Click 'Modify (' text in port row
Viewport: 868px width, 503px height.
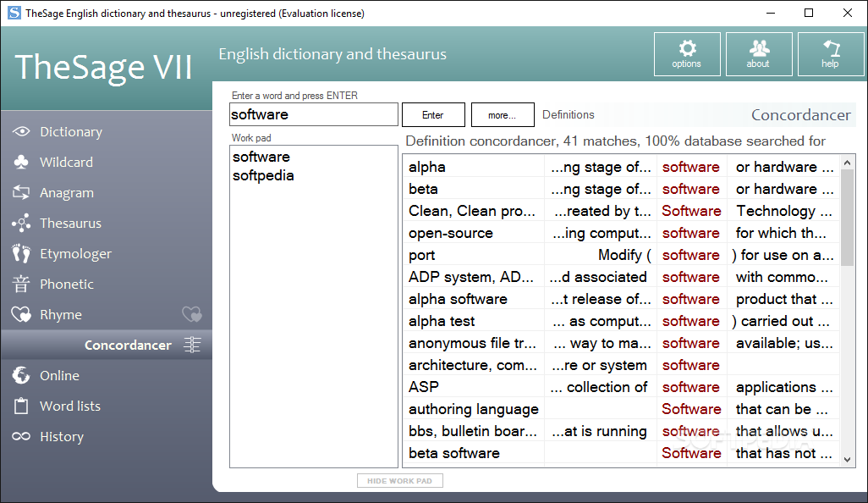(624, 255)
